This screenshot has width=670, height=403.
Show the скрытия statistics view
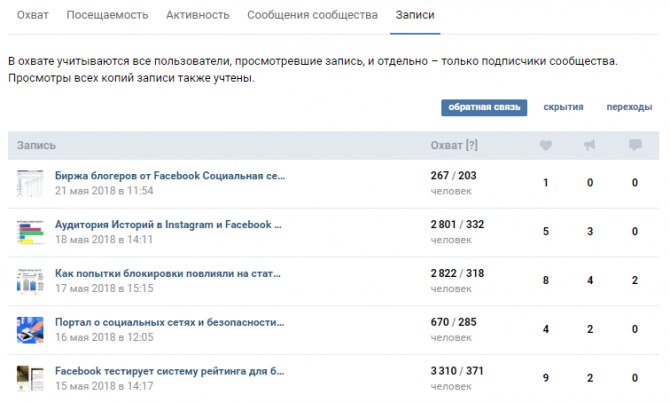(x=563, y=107)
